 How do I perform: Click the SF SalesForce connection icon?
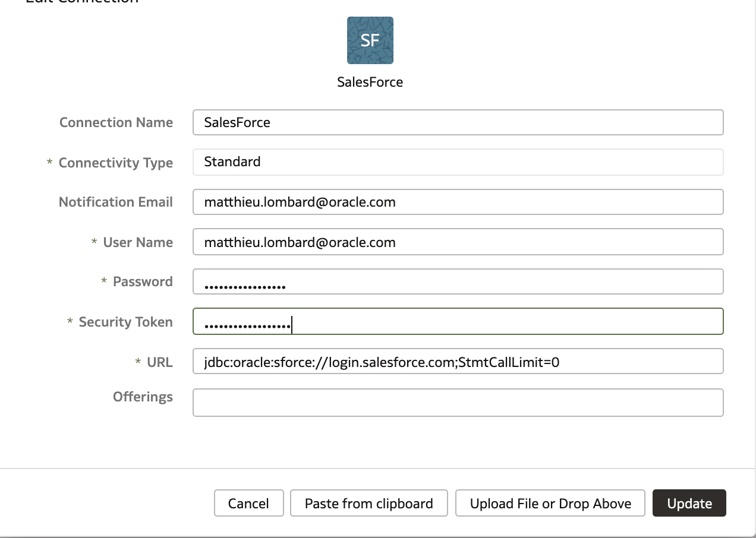(370, 40)
